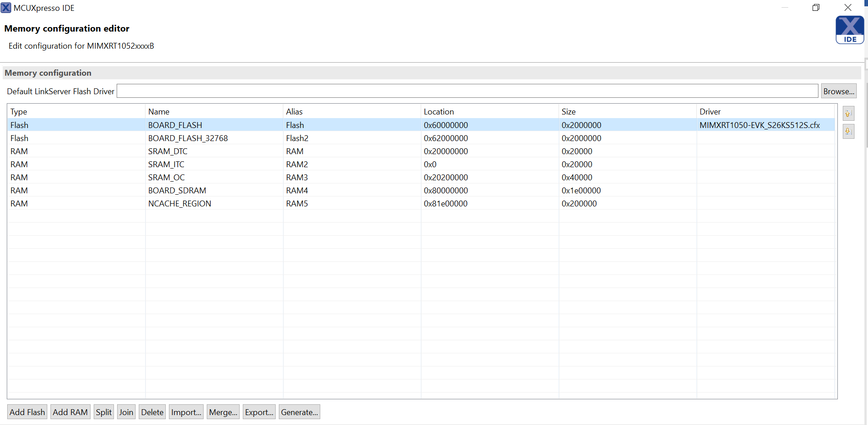The height and width of the screenshot is (425, 868).
Task: Click the Location column header
Action: coord(439,111)
